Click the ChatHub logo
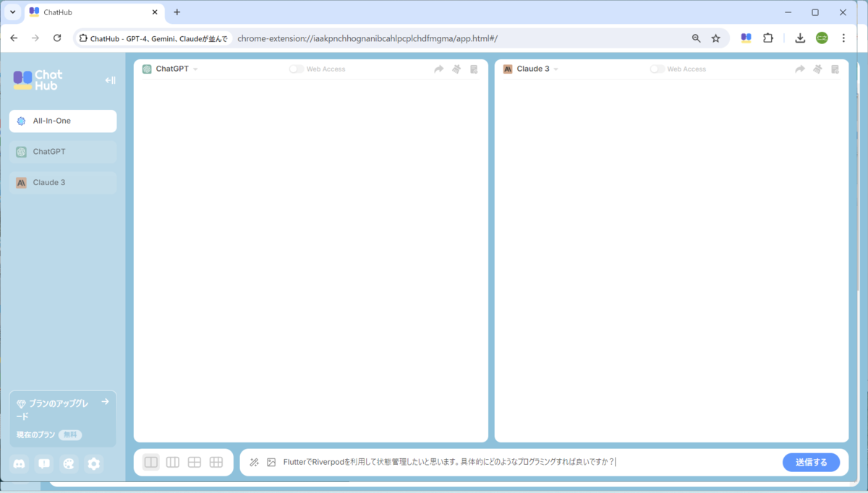 click(x=38, y=80)
